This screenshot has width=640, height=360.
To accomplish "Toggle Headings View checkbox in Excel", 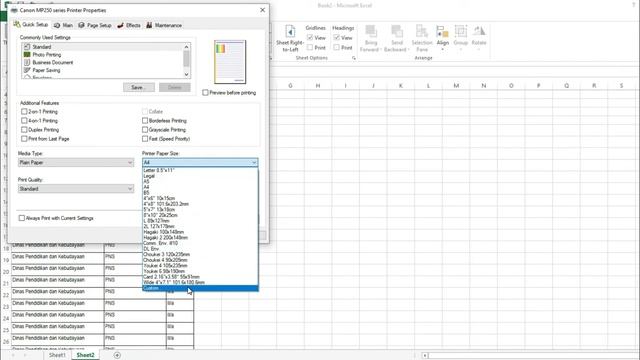I will (x=336, y=38).
